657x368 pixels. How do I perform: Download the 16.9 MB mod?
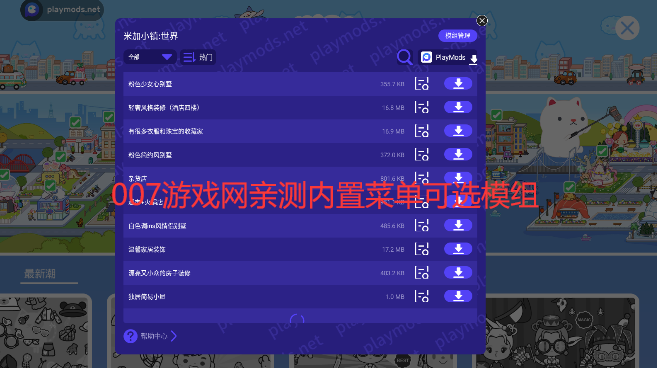[458, 131]
